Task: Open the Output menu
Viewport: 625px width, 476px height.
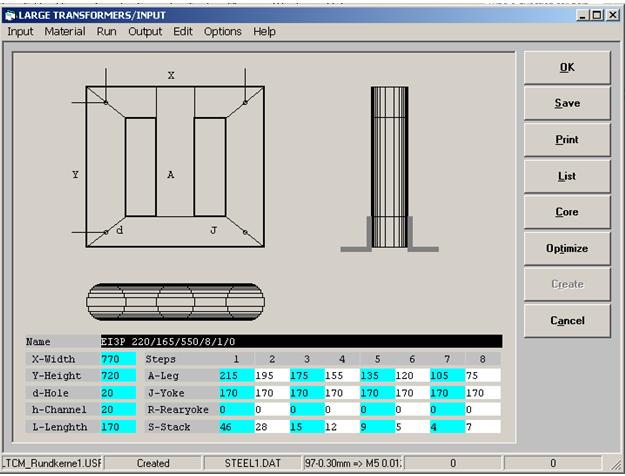Action: pyautogui.click(x=145, y=31)
